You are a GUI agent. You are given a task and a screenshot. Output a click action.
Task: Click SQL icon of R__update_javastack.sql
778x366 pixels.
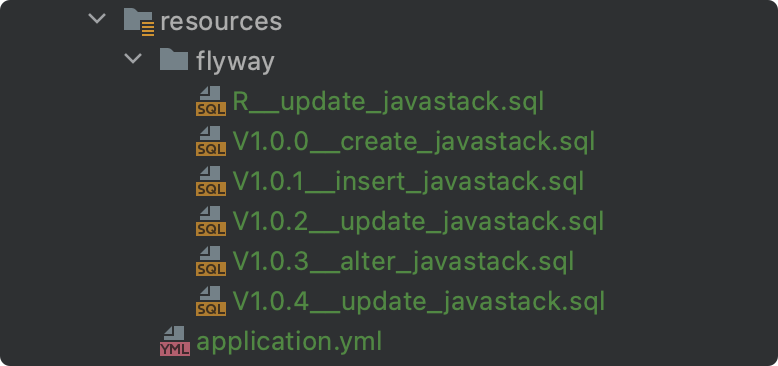pos(211,101)
